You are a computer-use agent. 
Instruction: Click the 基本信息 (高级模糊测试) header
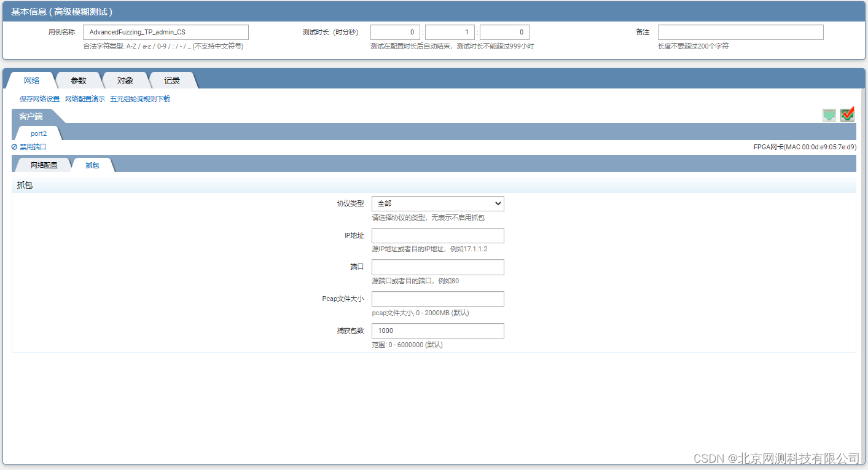(x=61, y=12)
